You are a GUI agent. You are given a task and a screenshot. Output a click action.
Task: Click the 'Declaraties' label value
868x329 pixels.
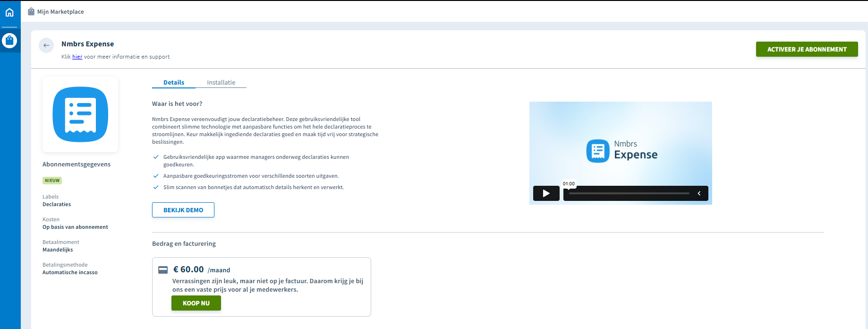(x=57, y=204)
